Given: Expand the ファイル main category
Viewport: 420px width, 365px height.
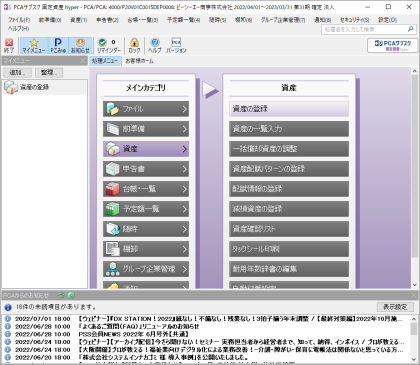Looking at the screenshot, I should tap(146, 109).
